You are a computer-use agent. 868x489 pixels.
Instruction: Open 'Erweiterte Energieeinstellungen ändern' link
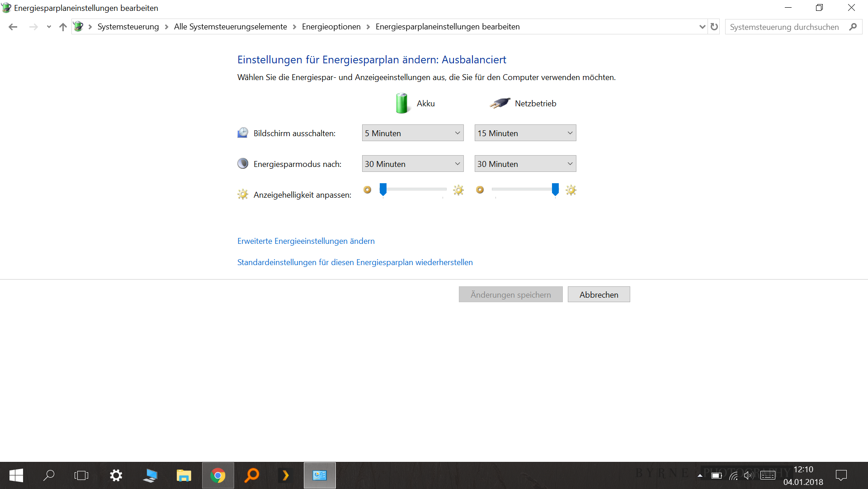point(306,241)
